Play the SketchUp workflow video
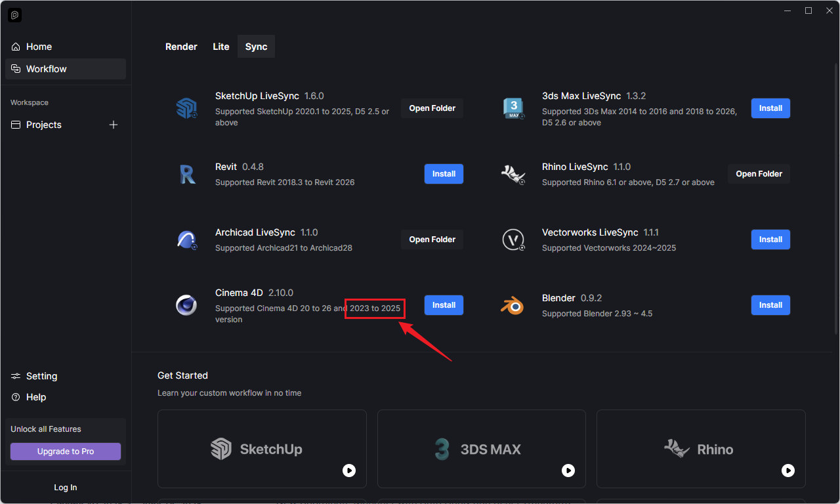This screenshot has height=504, width=840. pos(349,471)
